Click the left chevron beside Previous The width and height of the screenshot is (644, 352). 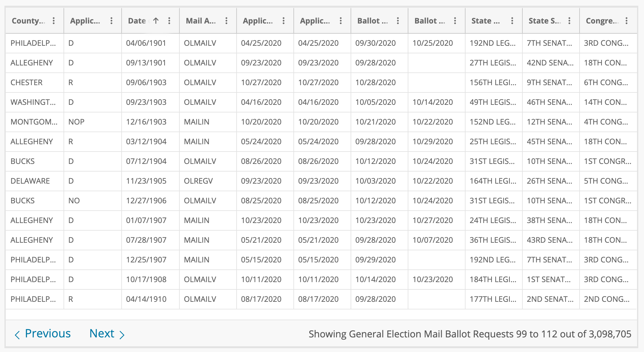pyautogui.click(x=17, y=335)
